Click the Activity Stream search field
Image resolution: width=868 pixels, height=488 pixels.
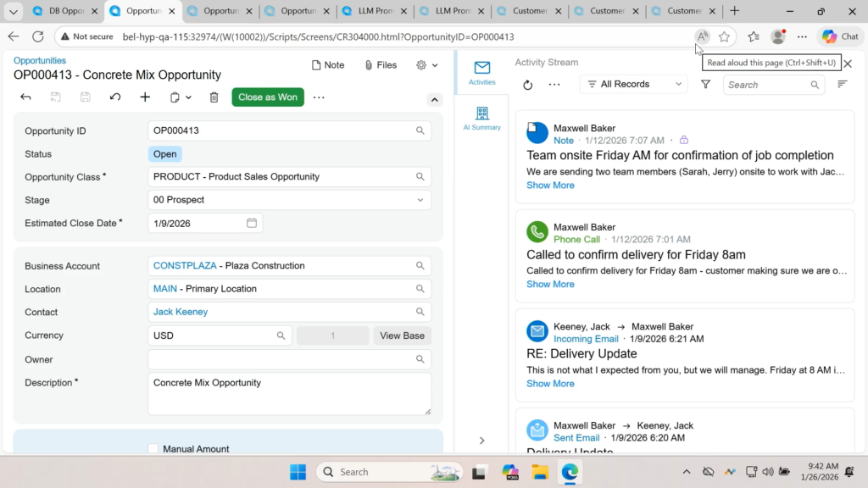click(x=767, y=85)
